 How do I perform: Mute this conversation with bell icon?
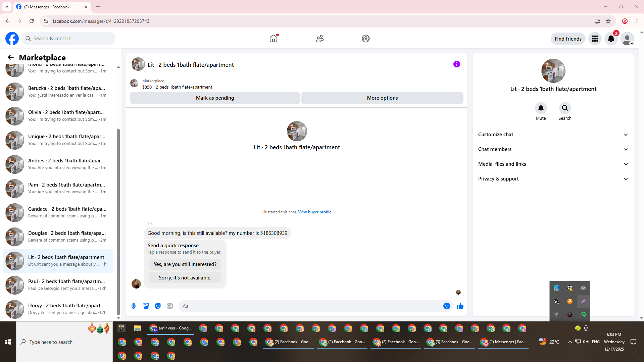pos(541,108)
